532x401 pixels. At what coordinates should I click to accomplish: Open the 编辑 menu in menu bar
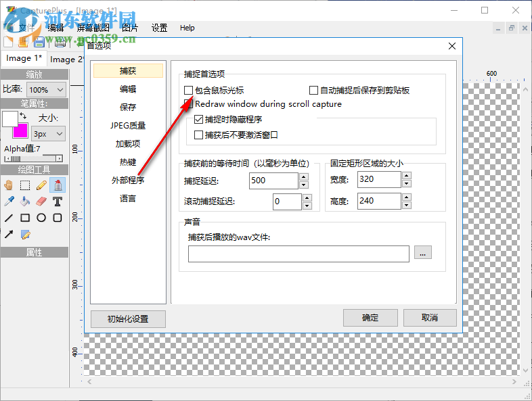(x=56, y=28)
